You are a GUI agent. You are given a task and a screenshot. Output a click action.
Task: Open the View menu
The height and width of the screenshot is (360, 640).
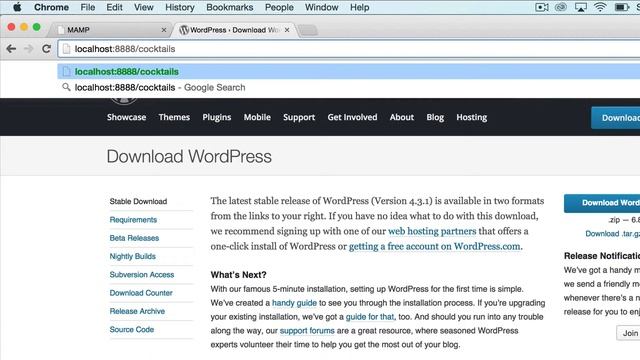tap(144, 7)
